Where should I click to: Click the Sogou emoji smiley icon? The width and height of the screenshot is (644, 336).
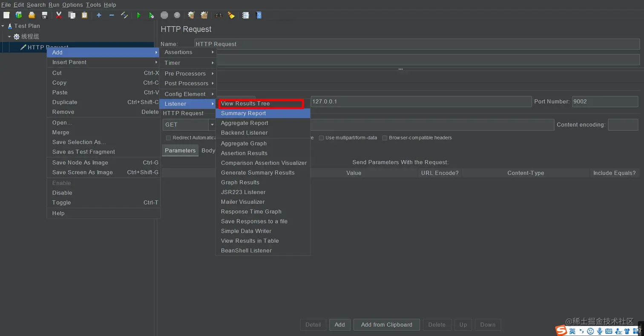(x=590, y=331)
